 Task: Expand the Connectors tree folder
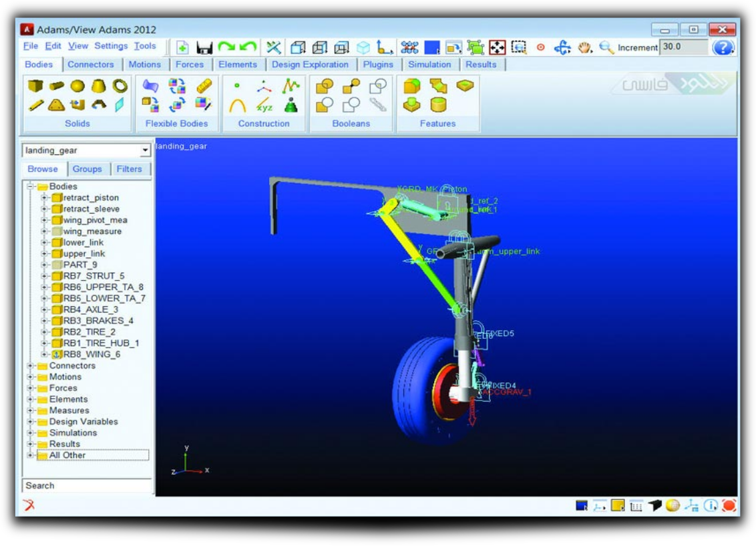pos(30,366)
